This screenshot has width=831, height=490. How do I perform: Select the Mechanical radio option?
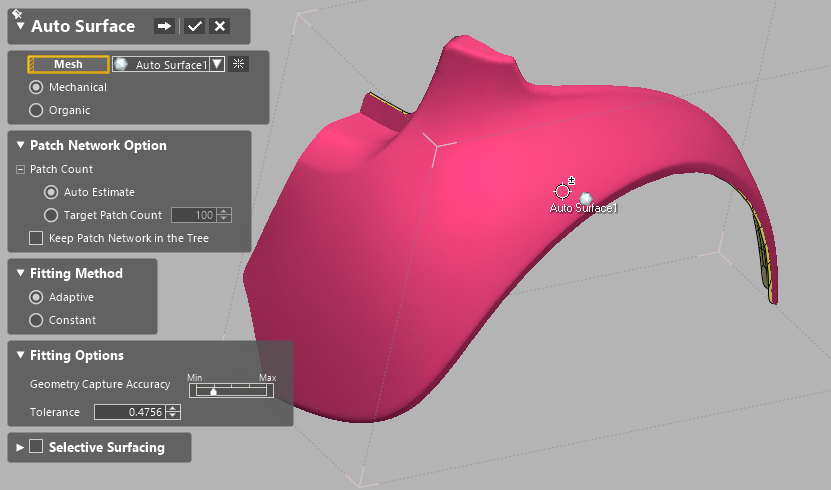[x=36, y=87]
